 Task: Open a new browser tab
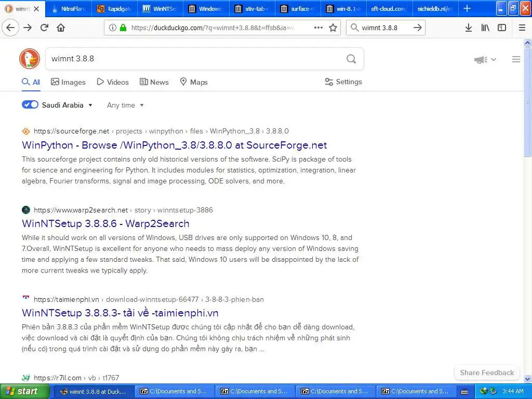(467, 8)
